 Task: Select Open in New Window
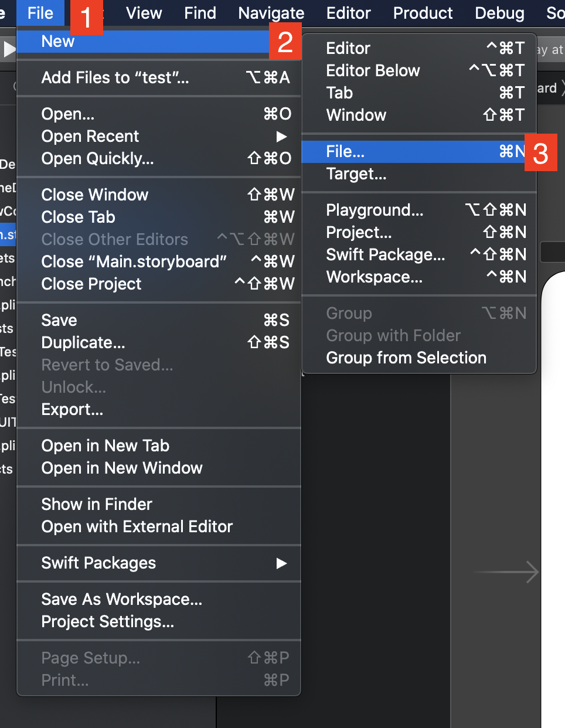159,468
